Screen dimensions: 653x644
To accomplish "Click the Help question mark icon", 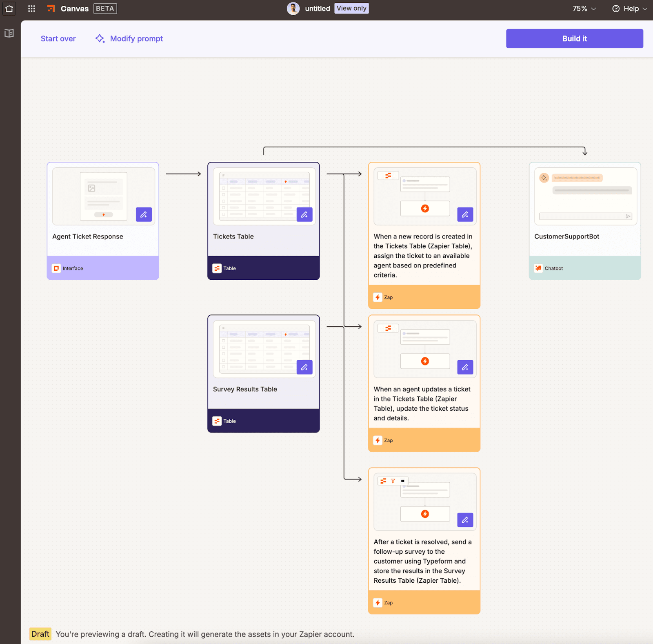I will [x=616, y=9].
